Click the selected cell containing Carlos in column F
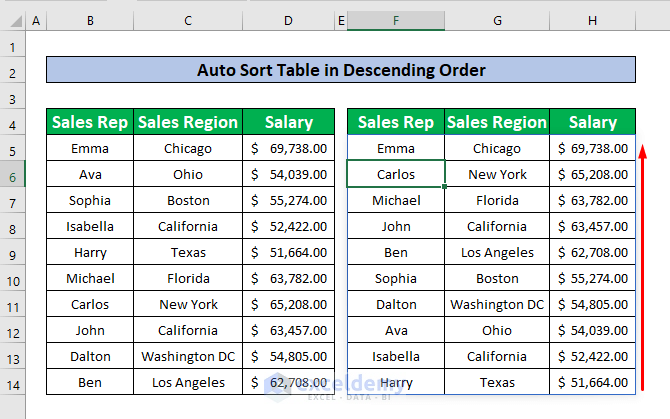This screenshot has width=670, height=419. click(396, 174)
